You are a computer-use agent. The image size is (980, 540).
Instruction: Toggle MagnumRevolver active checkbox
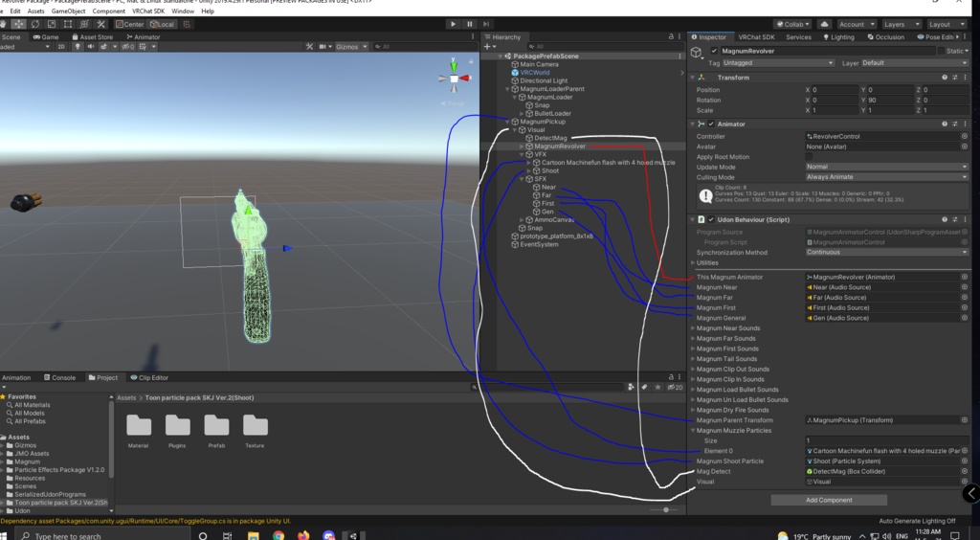pos(714,52)
